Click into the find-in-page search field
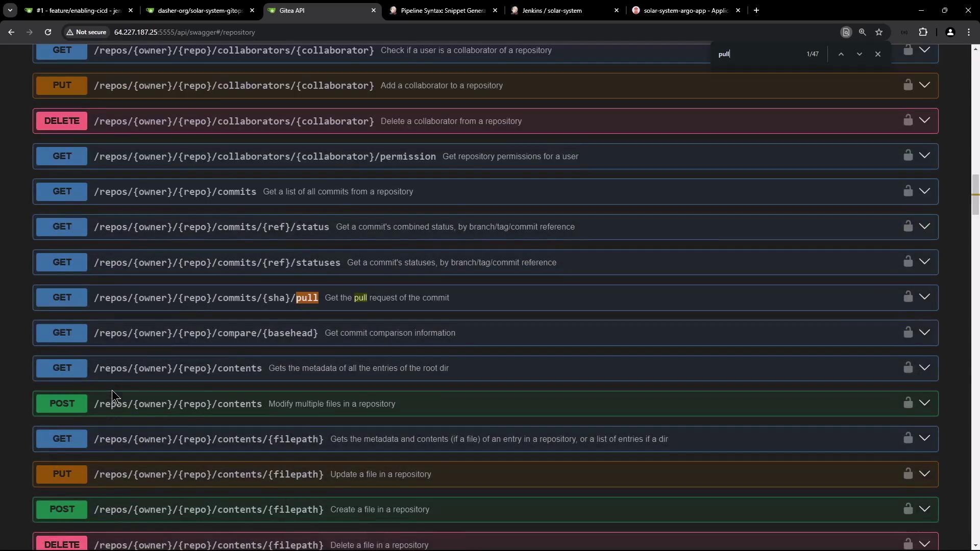The width and height of the screenshot is (980, 551). tap(755, 54)
